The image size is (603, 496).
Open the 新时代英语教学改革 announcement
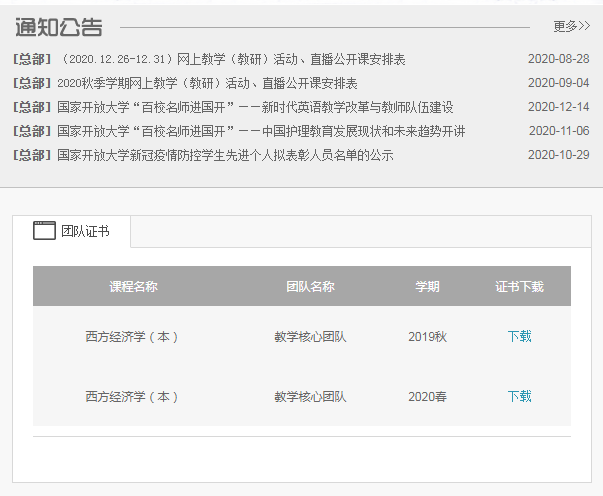click(255, 108)
